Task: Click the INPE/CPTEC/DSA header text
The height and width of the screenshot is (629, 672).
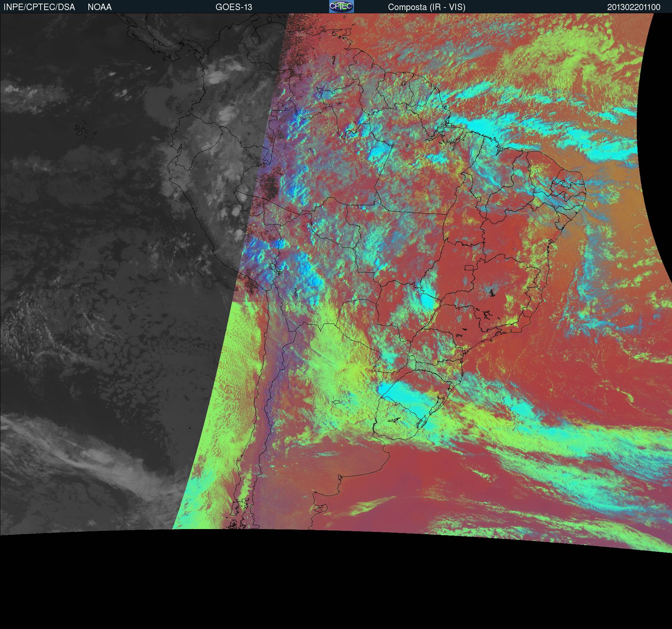Action: tap(39, 7)
